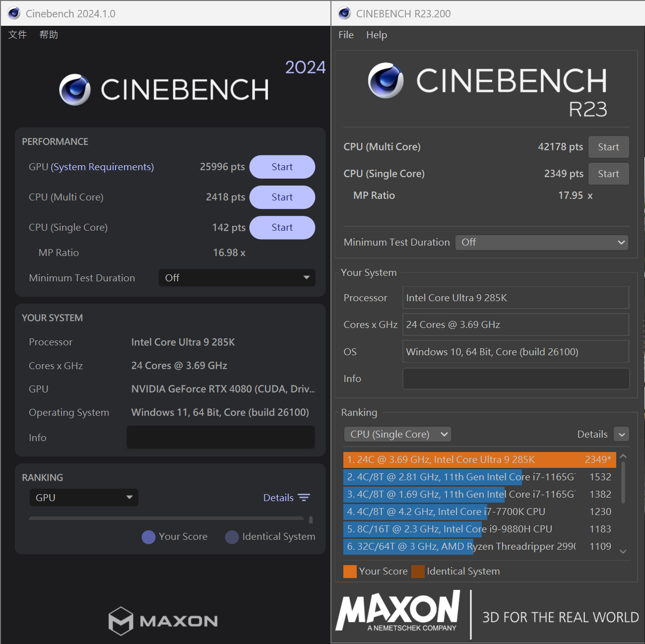The width and height of the screenshot is (645, 644).
Task: Click Cores x GHz field in R23
Action: coord(516,324)
